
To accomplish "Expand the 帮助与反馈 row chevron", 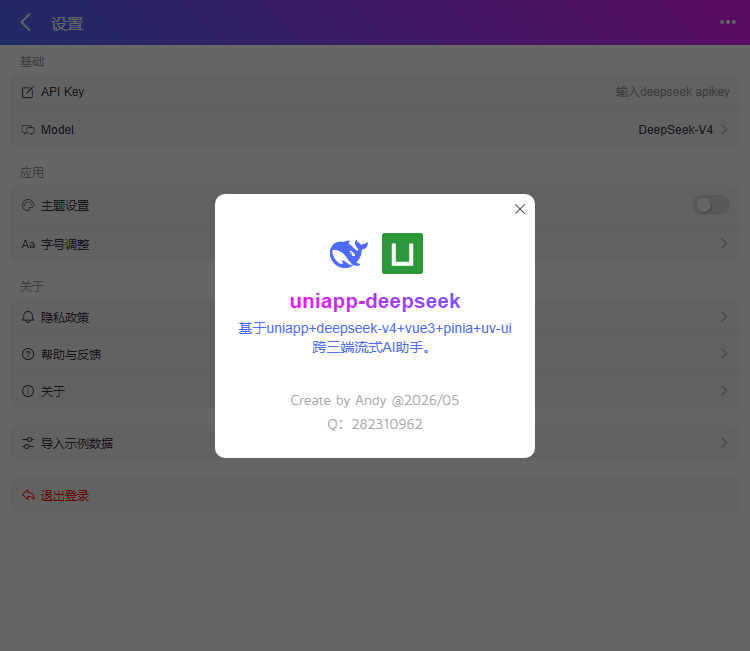I will pyautogui.click(x=724, y=353).
